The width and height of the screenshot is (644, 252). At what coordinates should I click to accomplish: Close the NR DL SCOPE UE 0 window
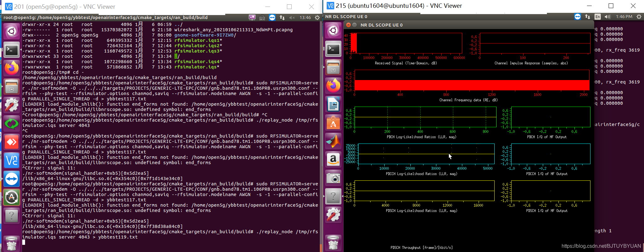348,25
